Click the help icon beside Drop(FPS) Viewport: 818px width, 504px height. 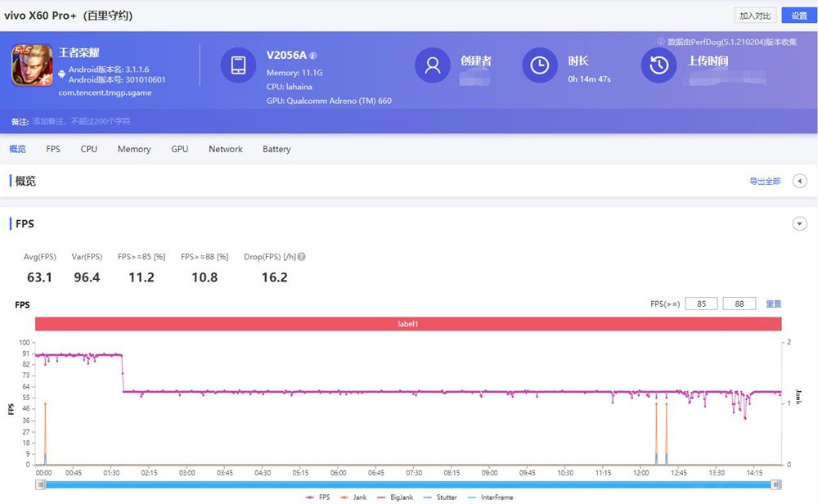(302, 257)
